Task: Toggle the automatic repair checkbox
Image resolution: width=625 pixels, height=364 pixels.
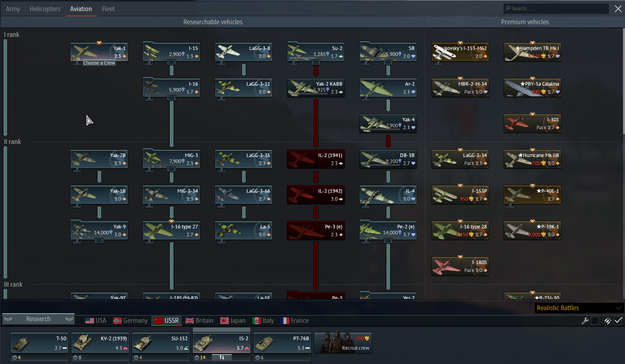Action: [x=595, y=321]
